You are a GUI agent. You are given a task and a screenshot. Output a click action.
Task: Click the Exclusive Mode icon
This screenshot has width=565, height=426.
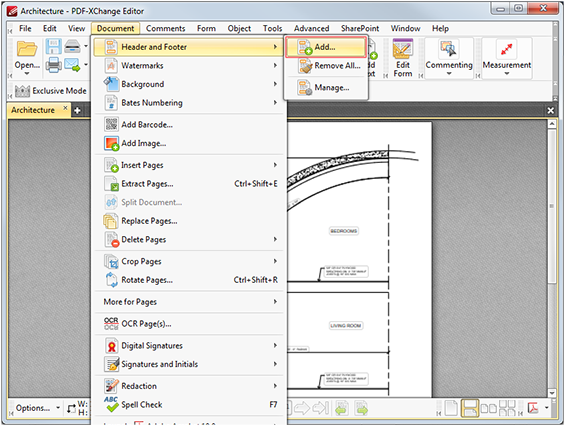(22, 91)
